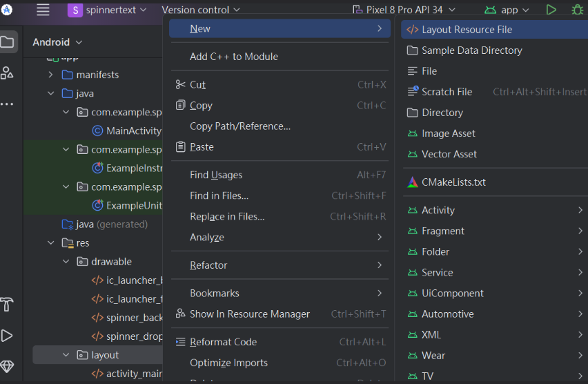
Task: Open the Run tool window icon
Action: click(x=7, y=336)
